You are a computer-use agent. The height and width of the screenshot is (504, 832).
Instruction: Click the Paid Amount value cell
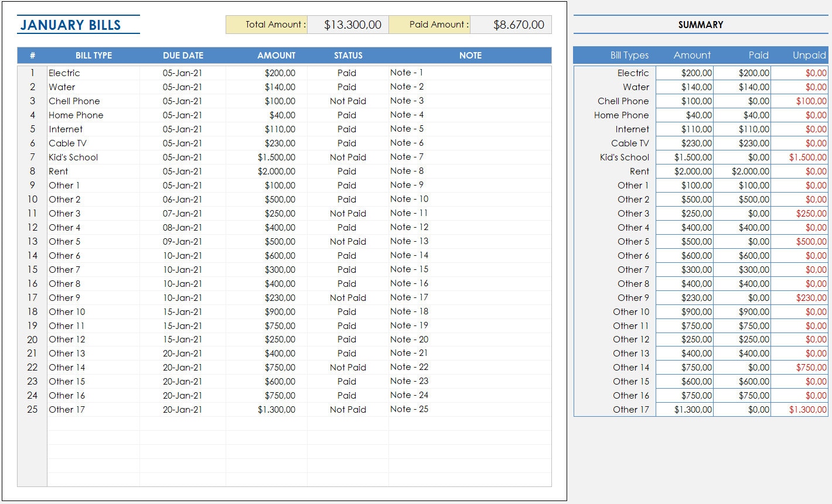click(510, 25)
